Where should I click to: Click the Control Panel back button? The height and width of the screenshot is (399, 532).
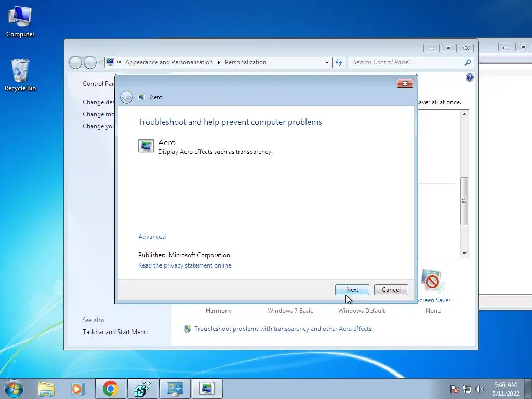[x=75, y=62]
